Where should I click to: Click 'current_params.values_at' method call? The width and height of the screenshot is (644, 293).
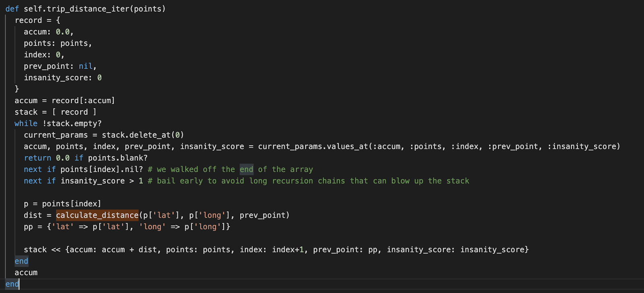pos(313,146)
